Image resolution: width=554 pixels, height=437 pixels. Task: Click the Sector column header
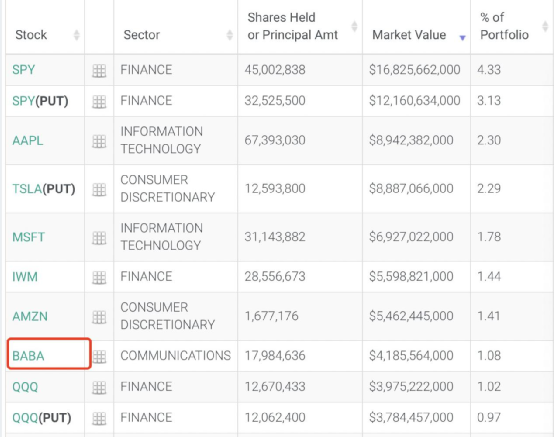(142, 35)
